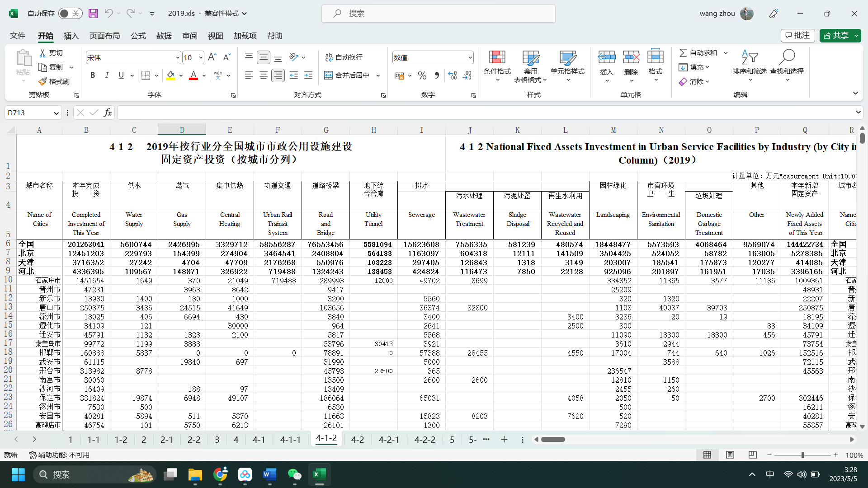Click the Merge and Center icon

[329, 75]
